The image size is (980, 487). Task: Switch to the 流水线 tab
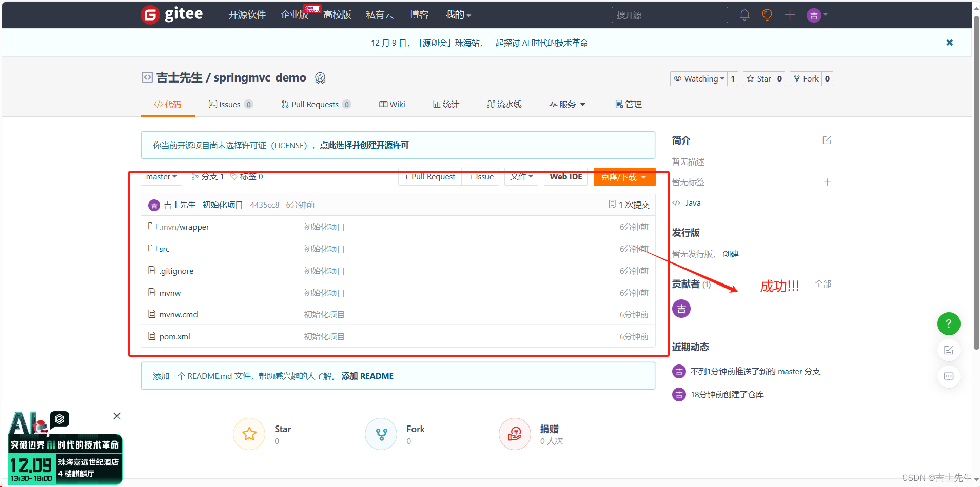504,104
